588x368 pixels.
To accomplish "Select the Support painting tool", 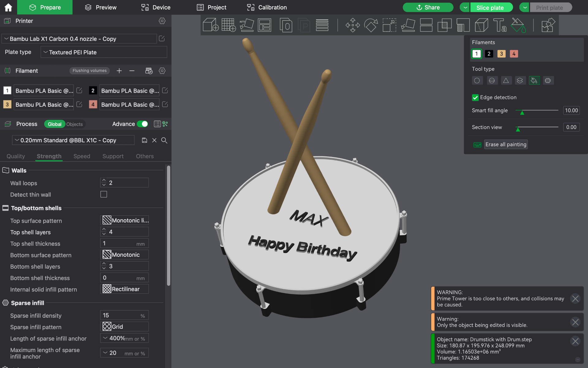I will pyautogui.click(x=463, y=25).
